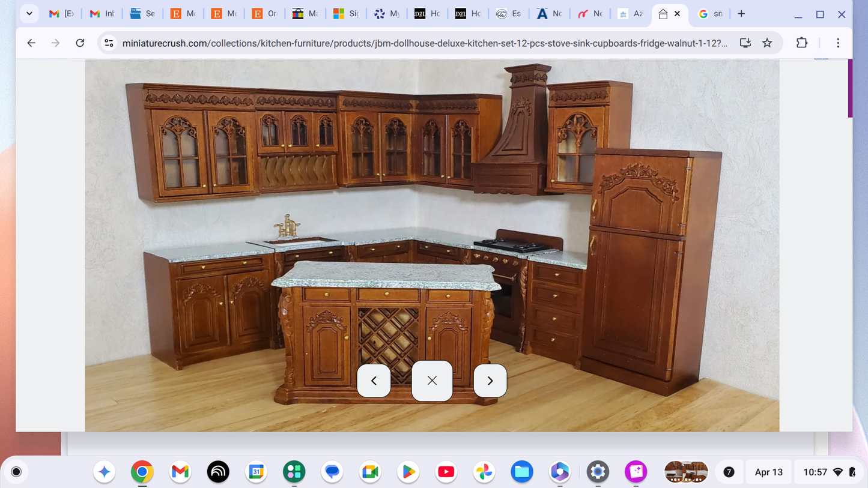This screenshot has width=868, height=488.
Task: Open the Apr 13 calendar date
Action: 769,472
